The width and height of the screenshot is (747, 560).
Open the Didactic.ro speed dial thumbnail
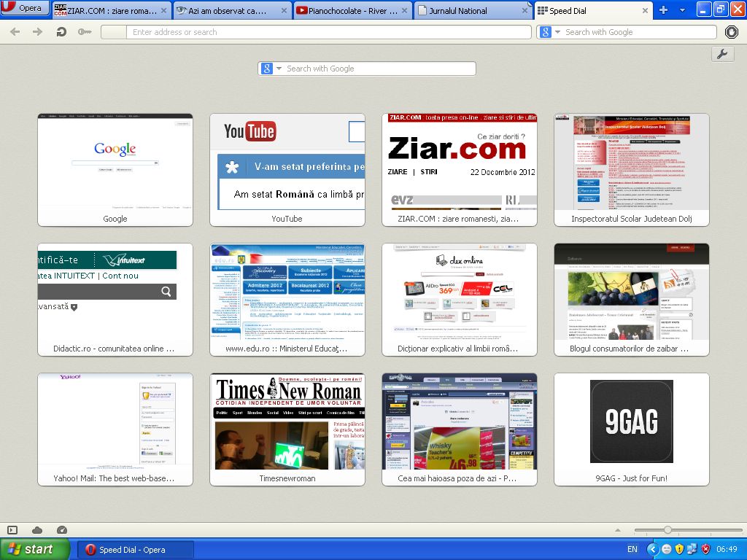(115, 300)
